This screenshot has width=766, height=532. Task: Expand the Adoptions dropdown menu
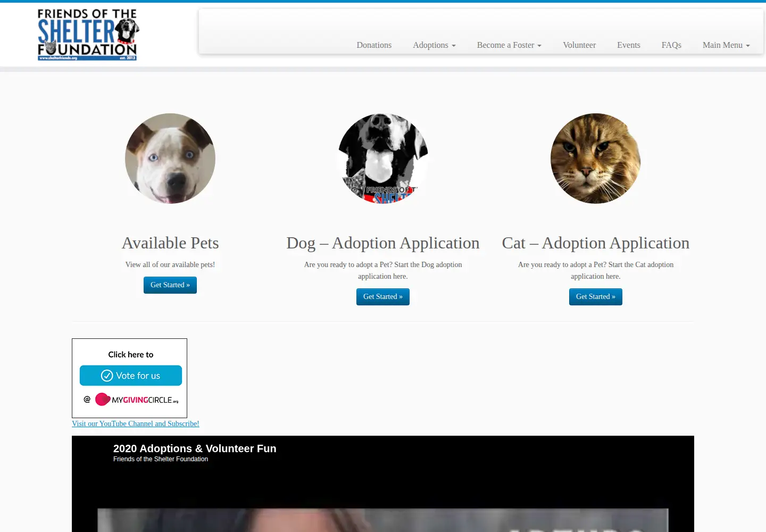point(434,45)
